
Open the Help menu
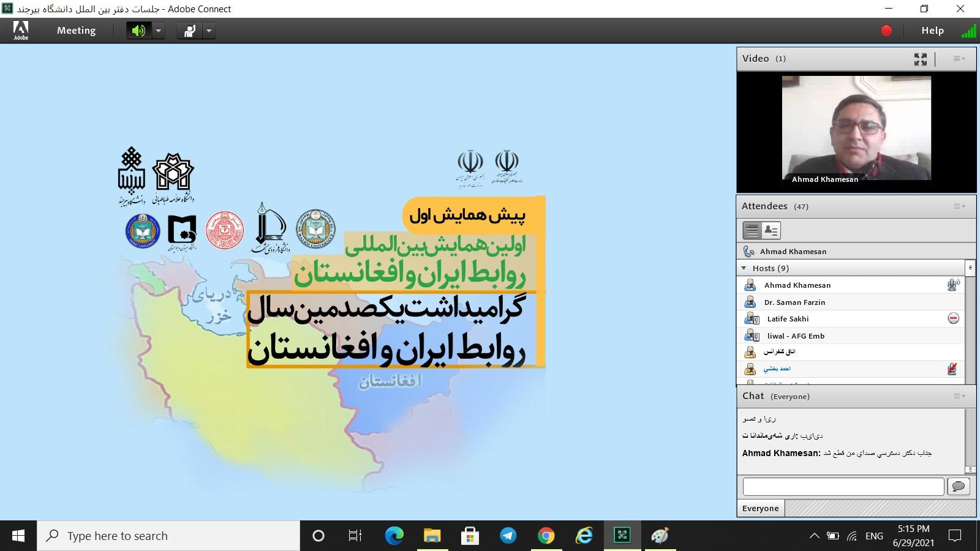click(x=932, y=31)
